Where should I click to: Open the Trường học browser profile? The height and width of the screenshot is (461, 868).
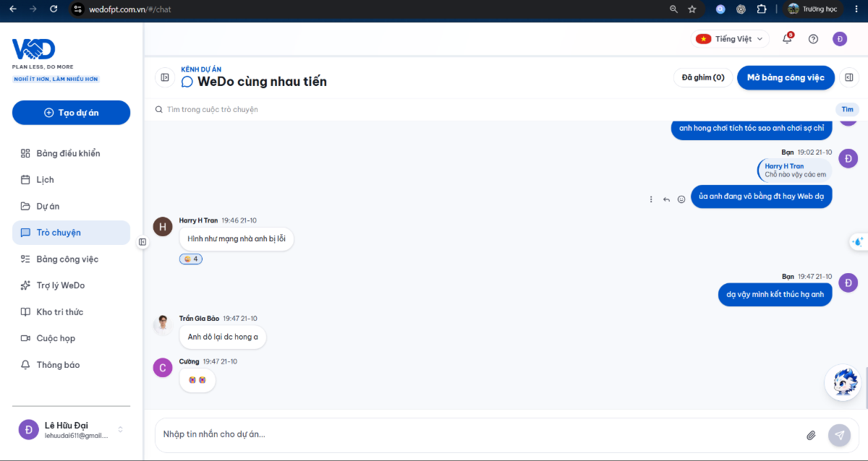click(x=812, y=9)
